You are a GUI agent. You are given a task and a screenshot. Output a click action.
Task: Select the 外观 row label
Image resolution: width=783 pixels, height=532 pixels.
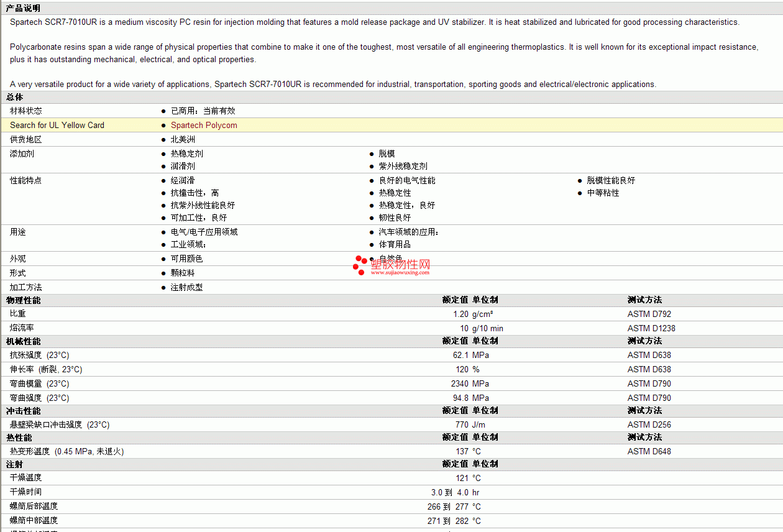tap(18, 259)
